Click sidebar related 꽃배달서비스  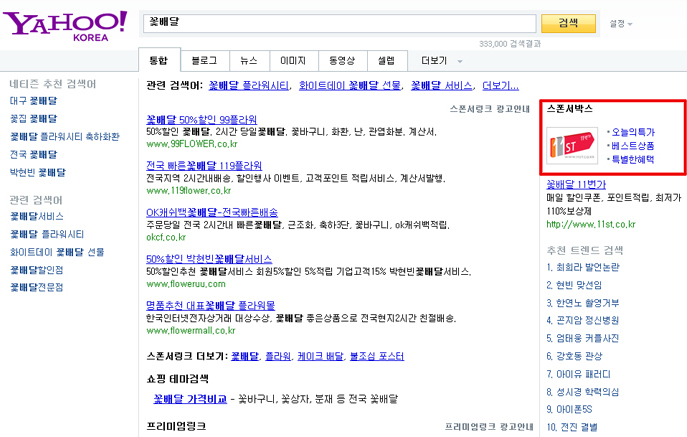click(x=37, y=216)
